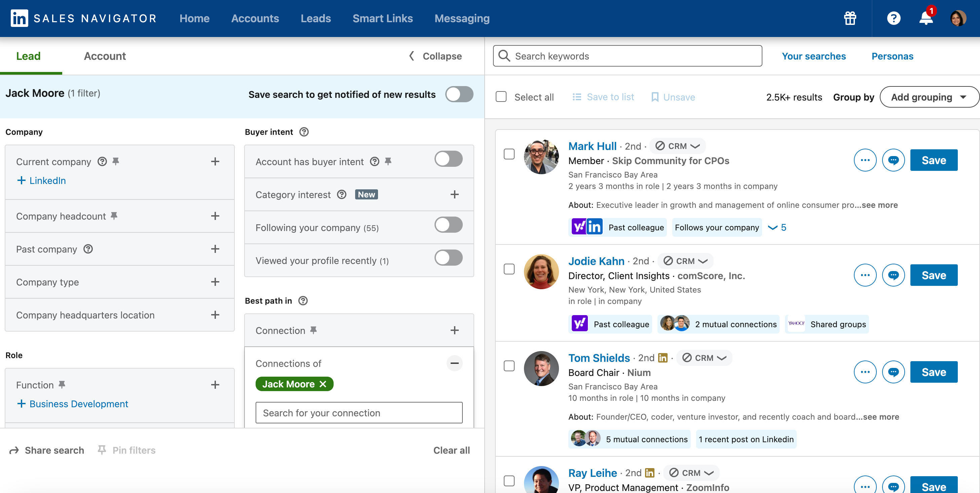Open Smart Links in navigation
980x493 pixels.
pos(383,18)
